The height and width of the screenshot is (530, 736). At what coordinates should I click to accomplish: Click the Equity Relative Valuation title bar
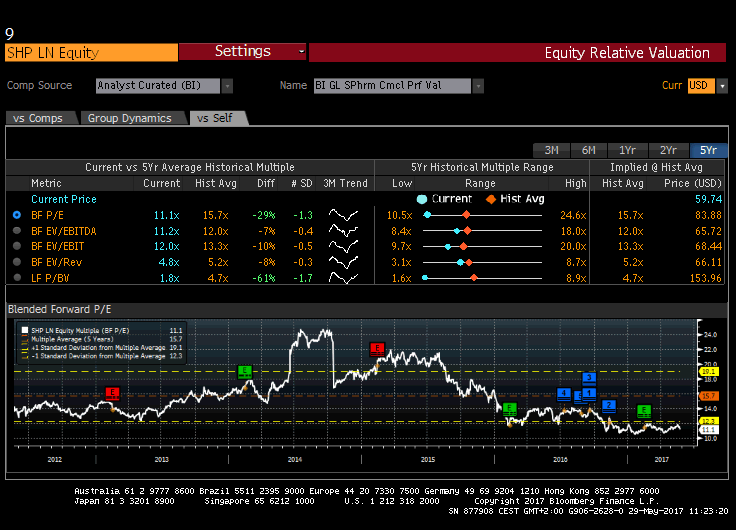(x=517, y=53)
